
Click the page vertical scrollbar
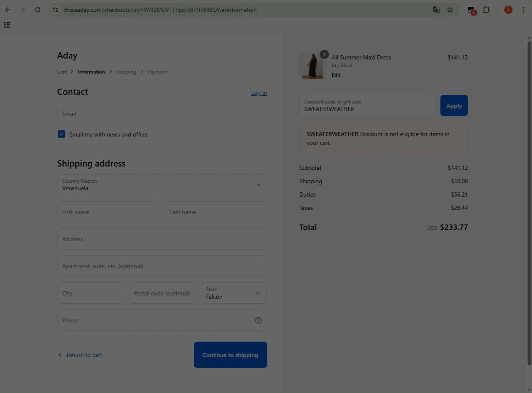(529, 203)
